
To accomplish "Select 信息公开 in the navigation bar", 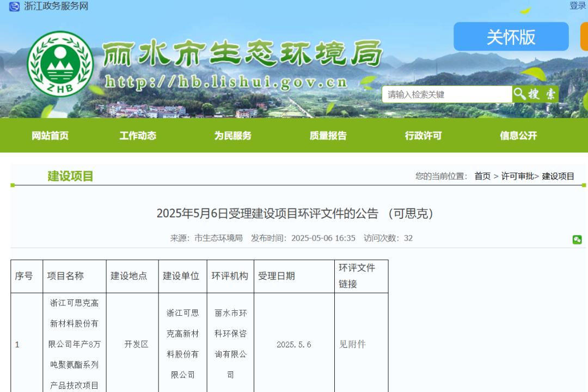I will click(518, 136).
